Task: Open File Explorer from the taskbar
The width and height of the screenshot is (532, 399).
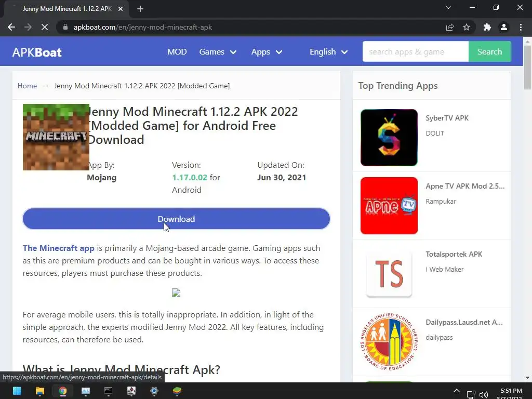Action: click(x=40, y=391)
